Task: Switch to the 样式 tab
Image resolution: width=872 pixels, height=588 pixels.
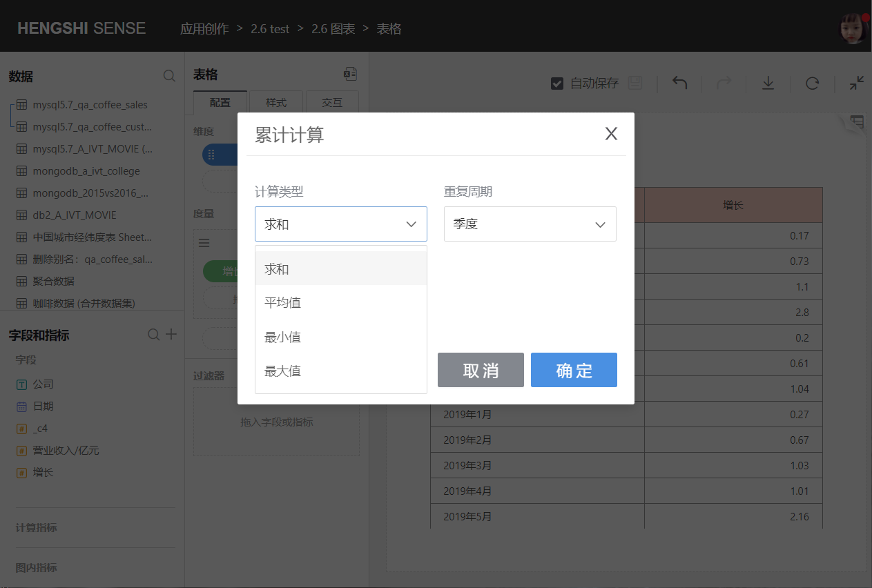Action: click(276, 102)
